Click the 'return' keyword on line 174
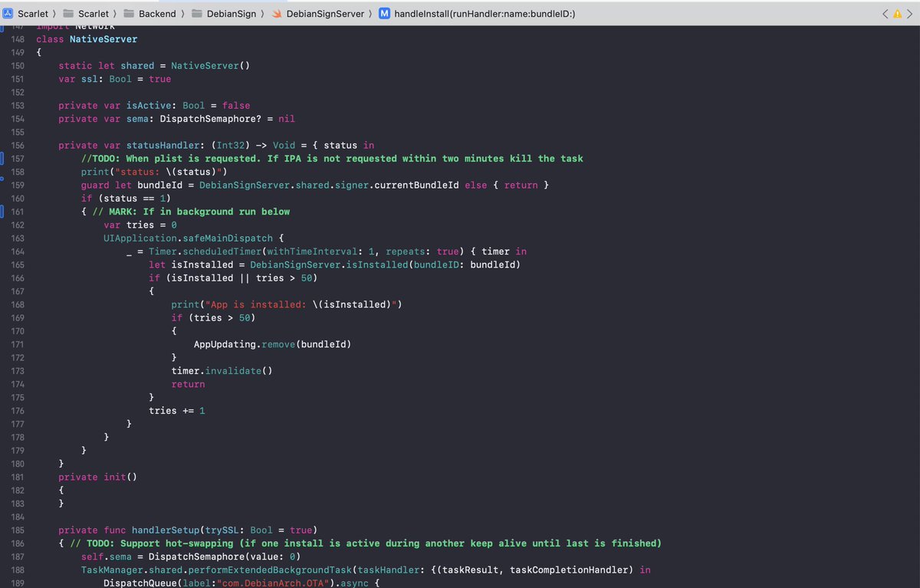Image resolution: width=920 pixels, height=588 pixels. [188, 384]
